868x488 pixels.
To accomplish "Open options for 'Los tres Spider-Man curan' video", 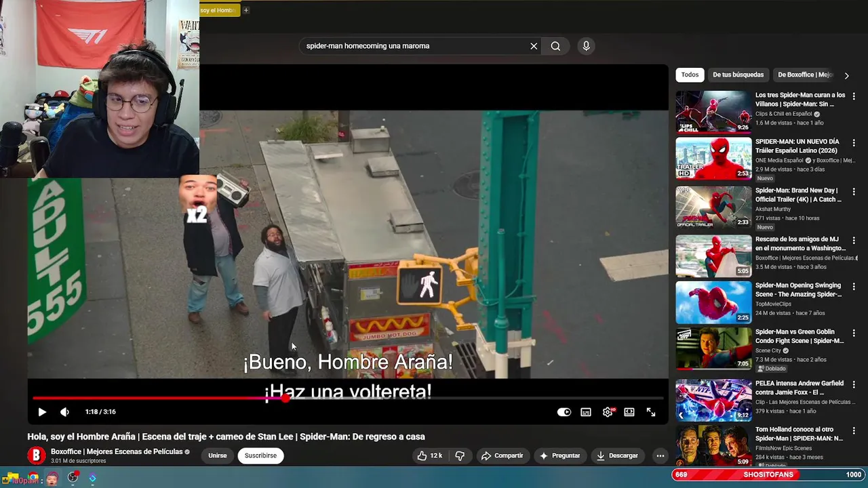I will (854, 97).
